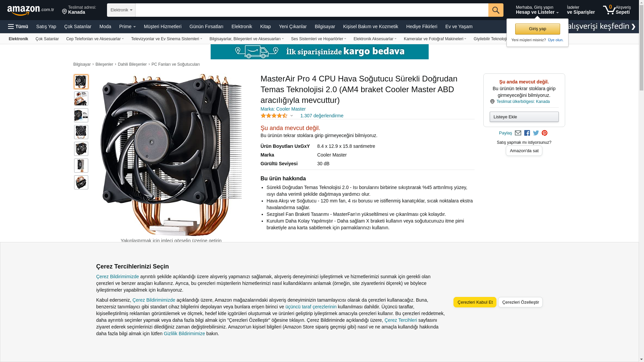Open Hediye Fikirleri menu item
This screenshot has width=644, height=362.
(x=422, y=26)
